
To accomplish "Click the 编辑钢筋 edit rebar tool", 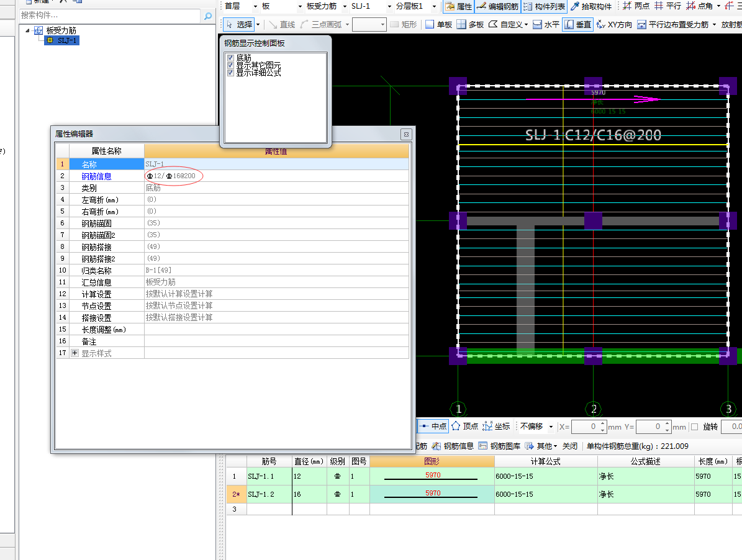I will [x=497, y=6].
